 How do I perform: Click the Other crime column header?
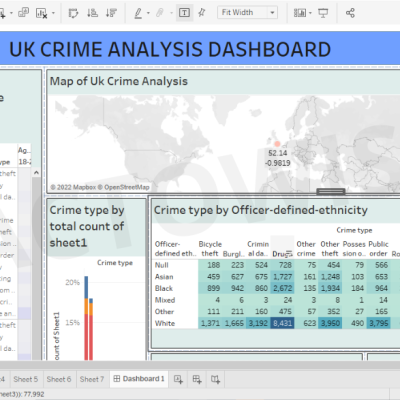click(x=306, y=249)
